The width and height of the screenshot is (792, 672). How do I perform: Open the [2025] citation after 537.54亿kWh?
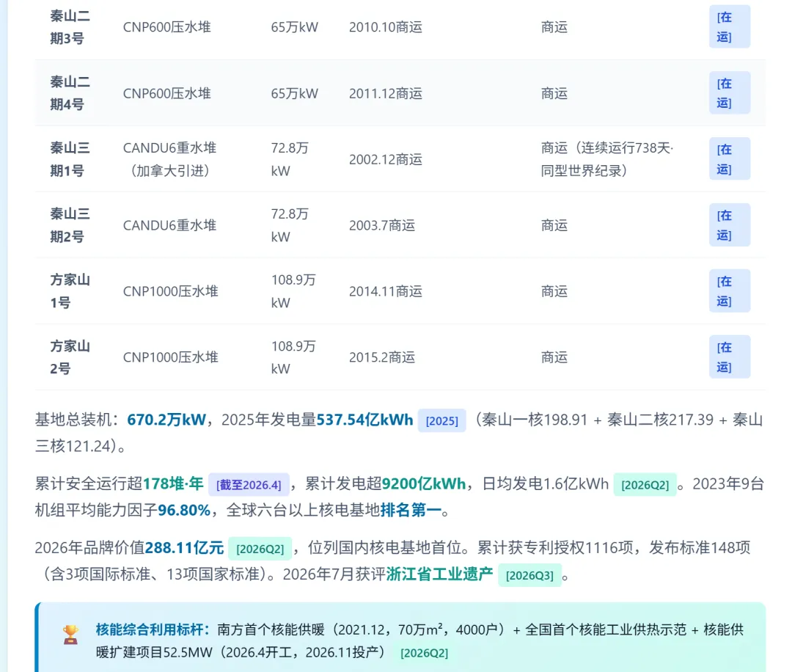tap(441, 421)
